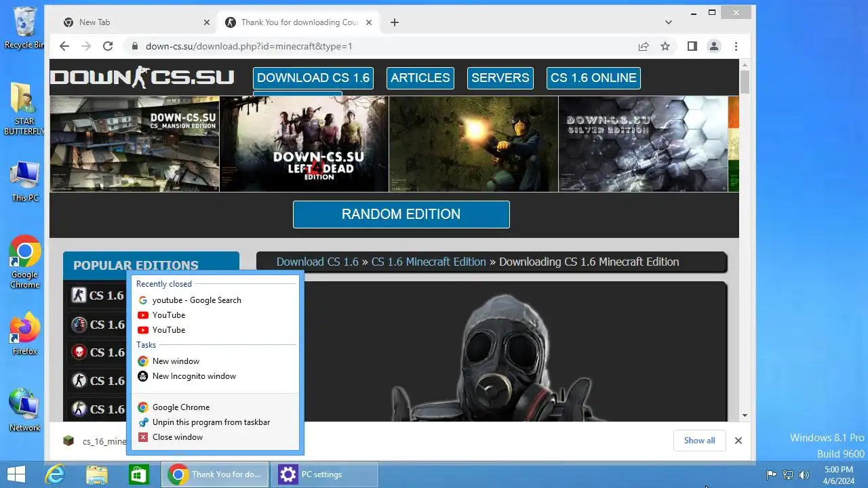The height and width of the screenshot is (488, 868).
Task: Open File Explorer from the taskbar
Action: click(96, 474)
